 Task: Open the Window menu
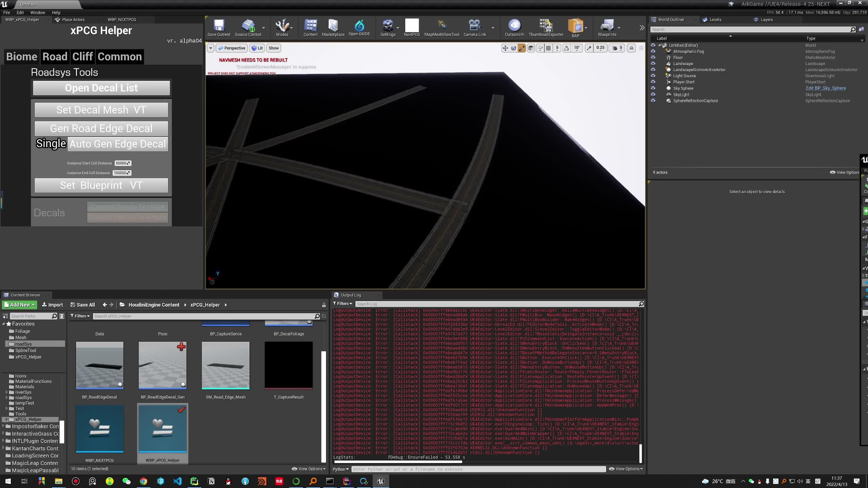[x=37, y=13]
